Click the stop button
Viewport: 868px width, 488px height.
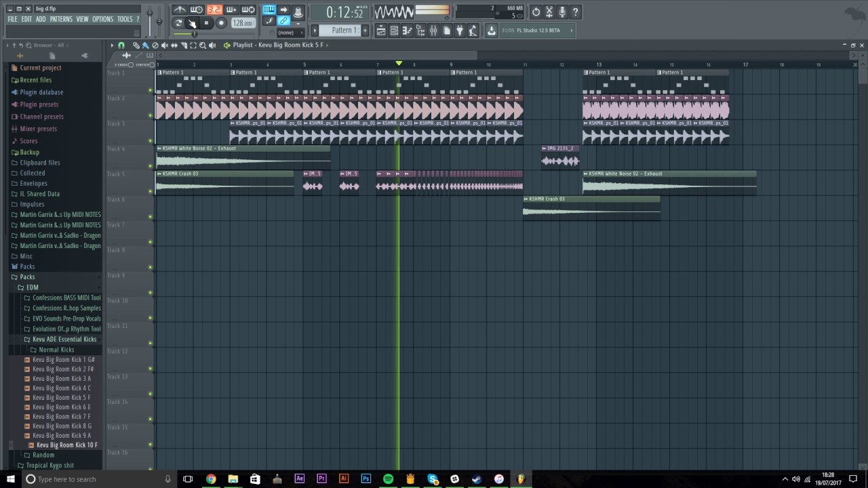[x=206, y=23]
